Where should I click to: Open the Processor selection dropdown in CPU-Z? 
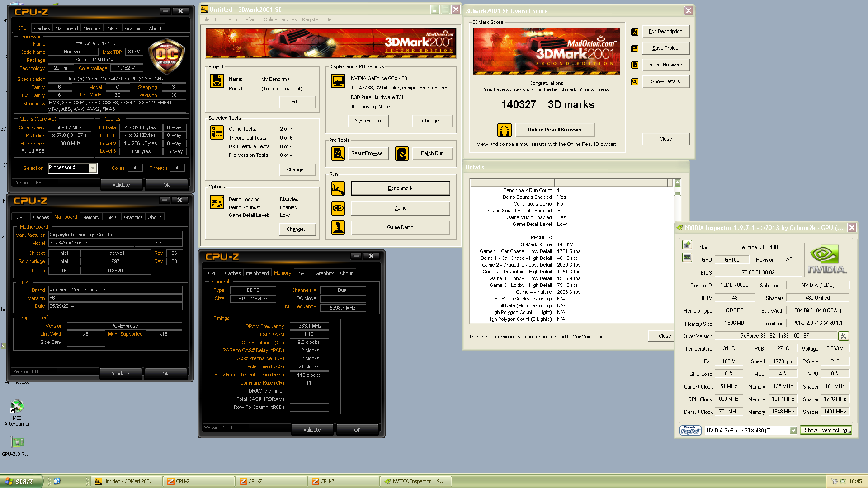click(x=93, y=168)
